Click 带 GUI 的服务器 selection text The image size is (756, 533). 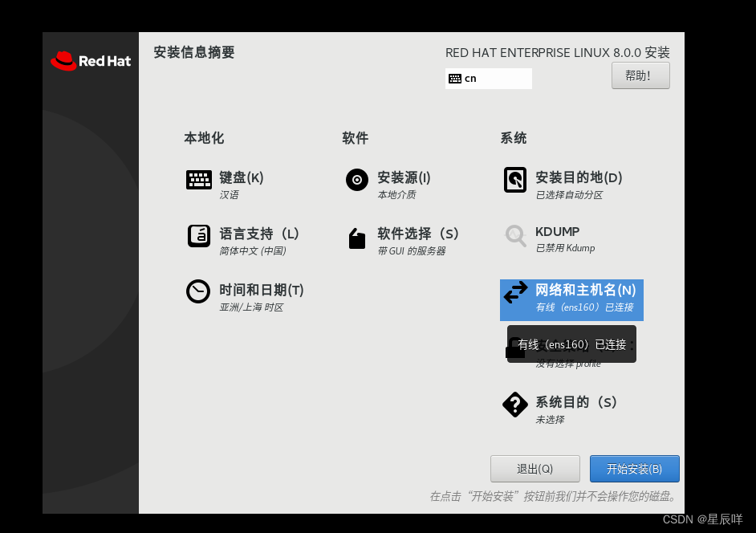(x=412, y=250)
